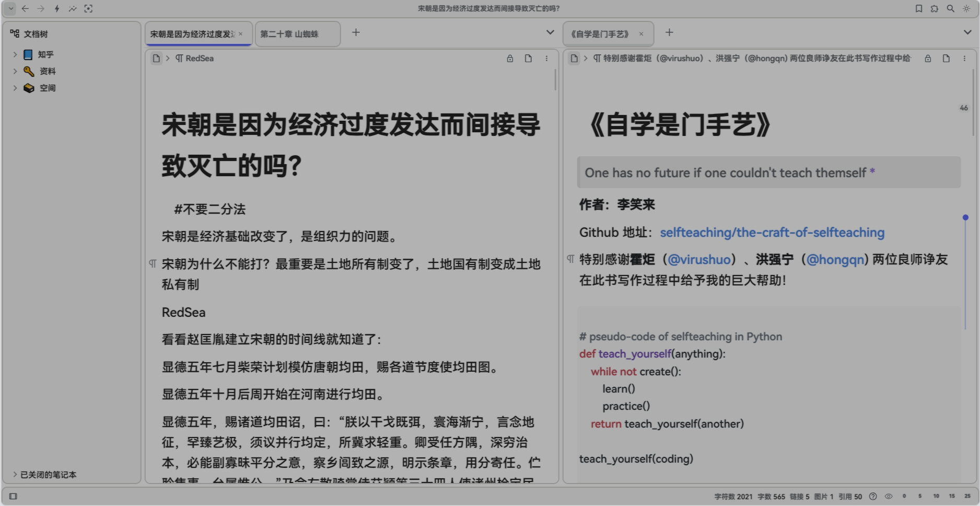Open the graph view icon
This screenshot has height=506, width=980.
[x=73, y=8]
